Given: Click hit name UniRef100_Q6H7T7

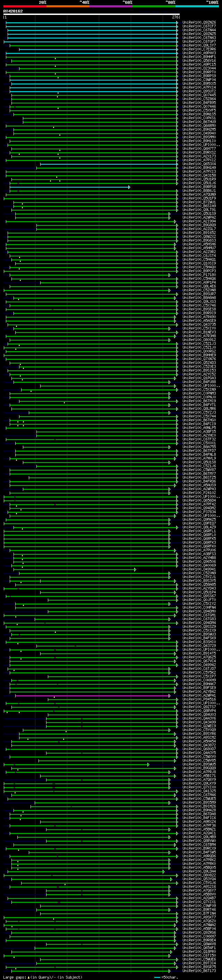Looking at the screenshot, I should click(x=199, y=149).
